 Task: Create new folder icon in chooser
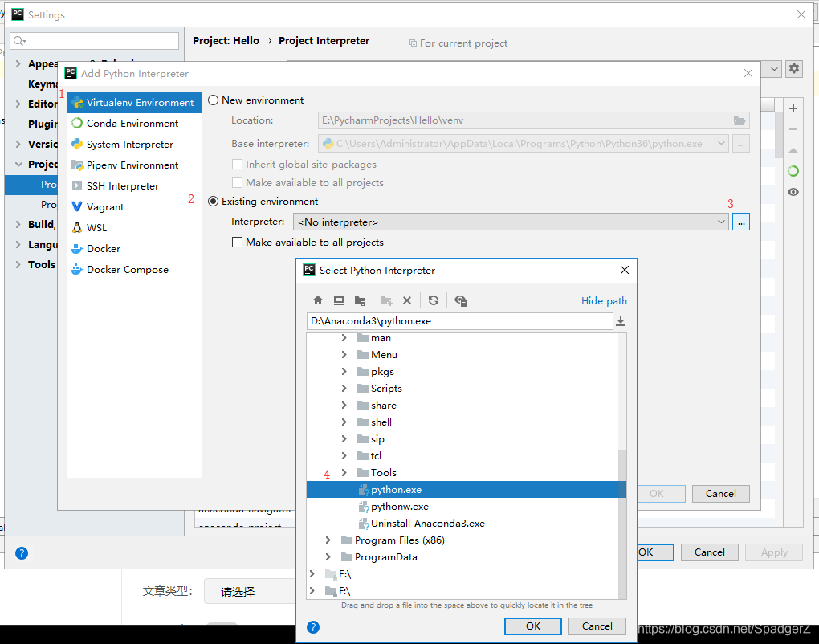[x=386, y=300]
